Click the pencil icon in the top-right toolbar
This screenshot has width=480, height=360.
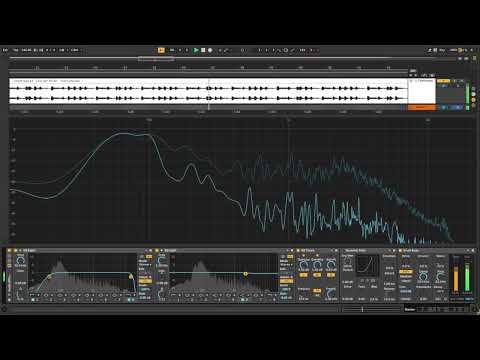pyautogui.click(x=430, y=50)
